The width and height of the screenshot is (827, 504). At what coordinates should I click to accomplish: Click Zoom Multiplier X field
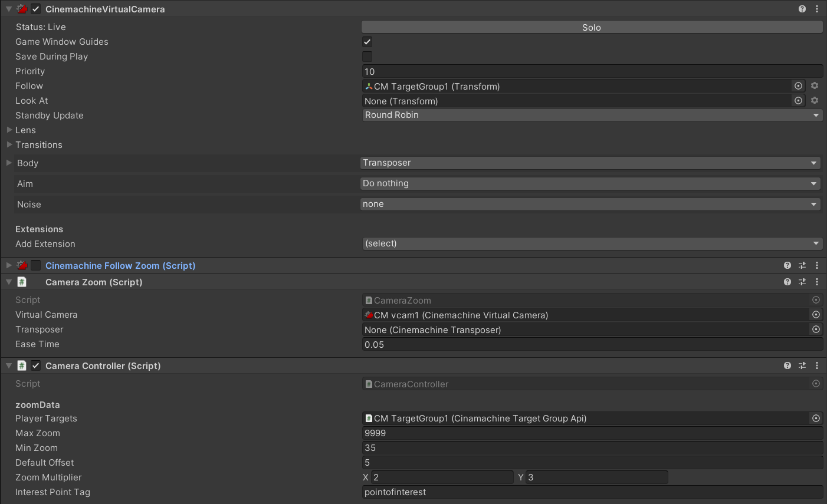442,477
